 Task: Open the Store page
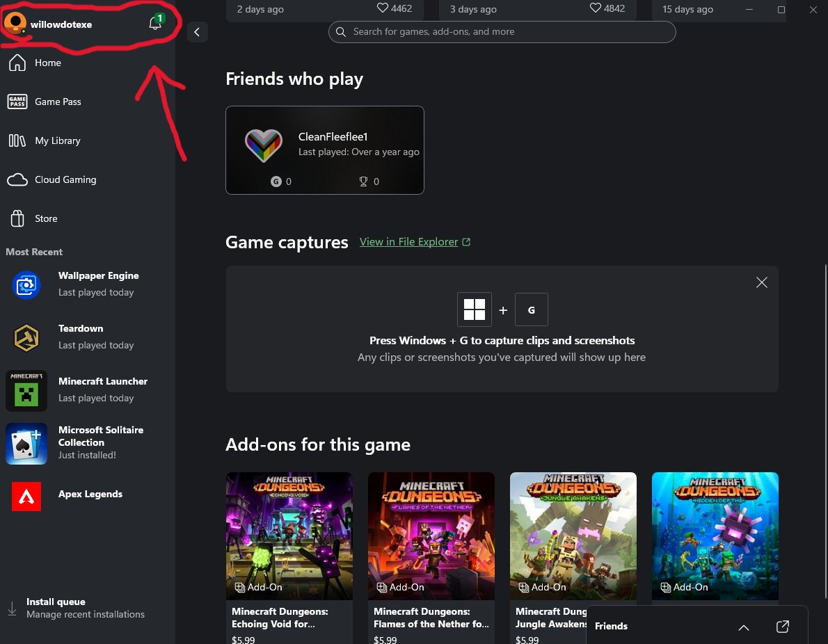(45, 218)
